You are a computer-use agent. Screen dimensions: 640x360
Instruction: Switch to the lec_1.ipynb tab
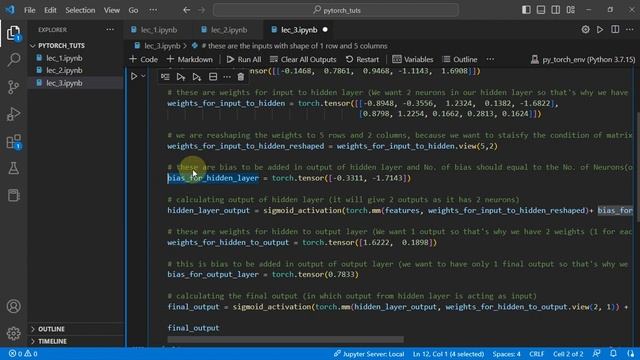pyautogui.click(x=158, y=30)
